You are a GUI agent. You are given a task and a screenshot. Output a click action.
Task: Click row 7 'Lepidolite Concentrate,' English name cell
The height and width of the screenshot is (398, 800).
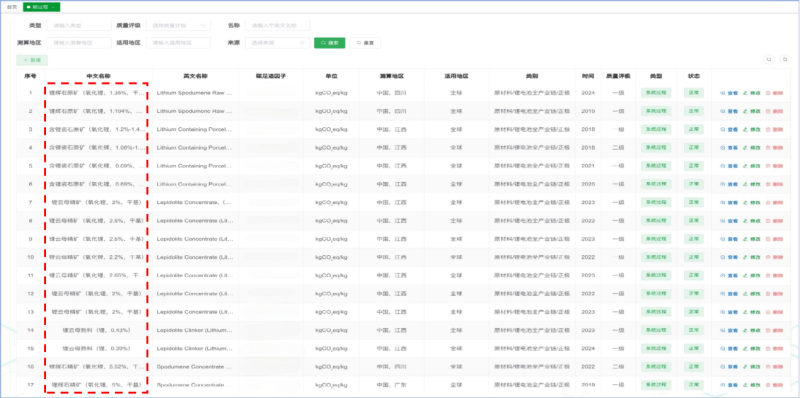[x=194, y=203]
